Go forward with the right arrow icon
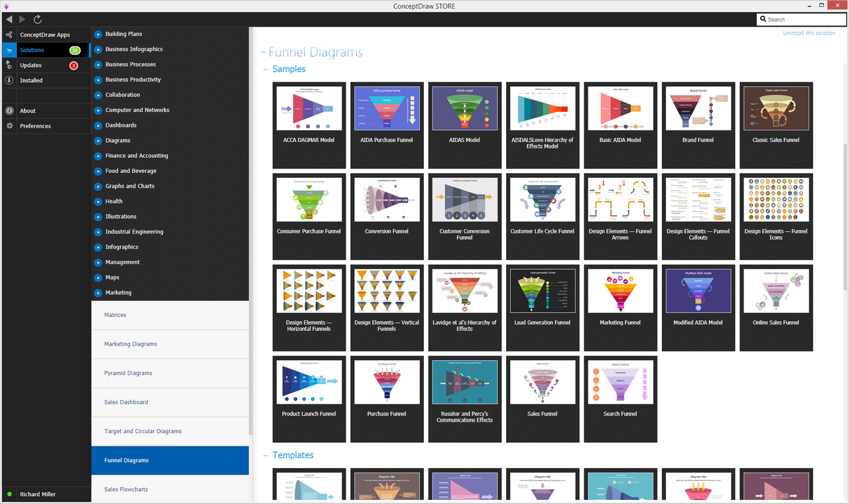This screenshot has height=504, width=849. click(23, 19)
